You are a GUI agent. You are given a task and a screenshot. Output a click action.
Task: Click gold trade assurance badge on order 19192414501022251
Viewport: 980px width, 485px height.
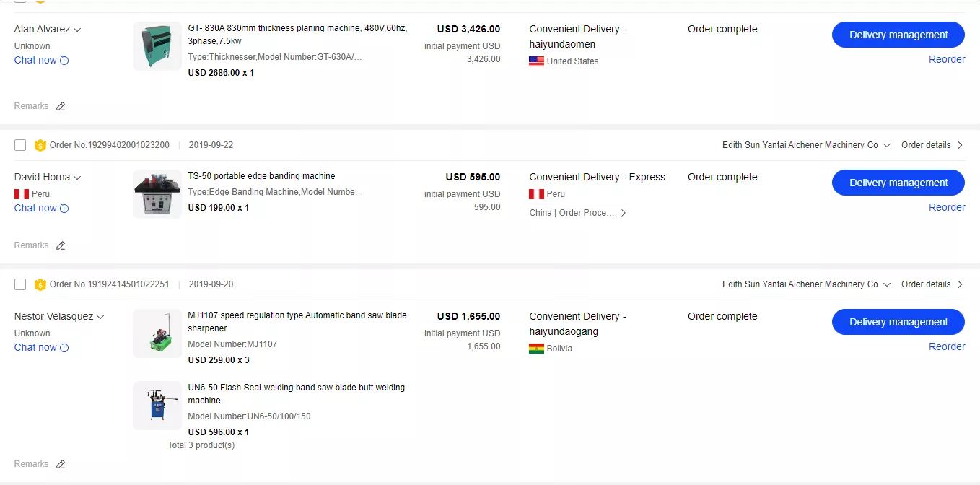click(40, 284)
